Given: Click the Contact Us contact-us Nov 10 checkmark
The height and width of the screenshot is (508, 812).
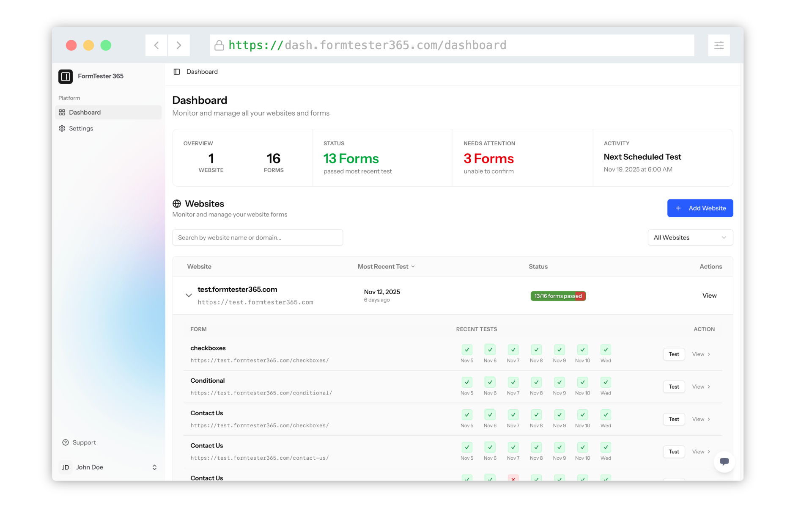Looking at the screenshot, I should click(x=582, y=447).
